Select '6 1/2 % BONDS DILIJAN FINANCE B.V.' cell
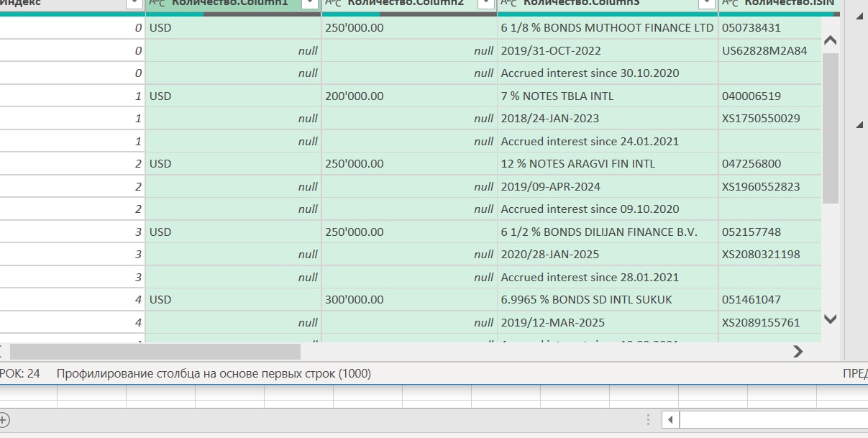 click(608, 232)
